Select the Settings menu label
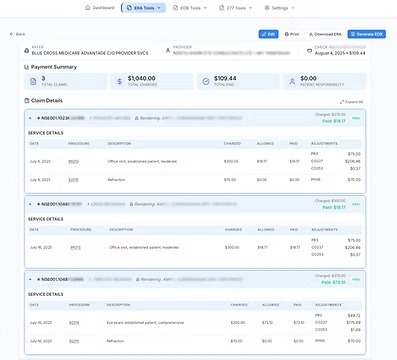Screen dimensions: 397x360 point(280,8)
